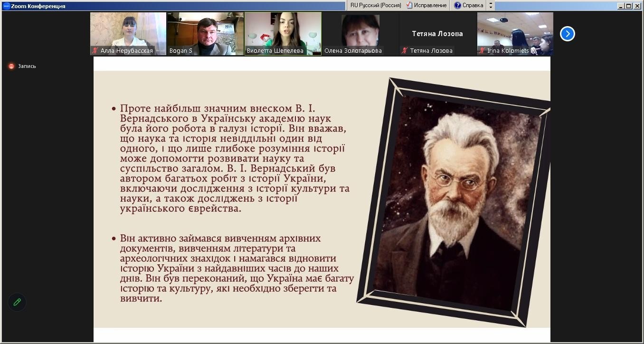Click the Bogan S name label
Viewport: 644px width, 344px height.
(181, 50)
